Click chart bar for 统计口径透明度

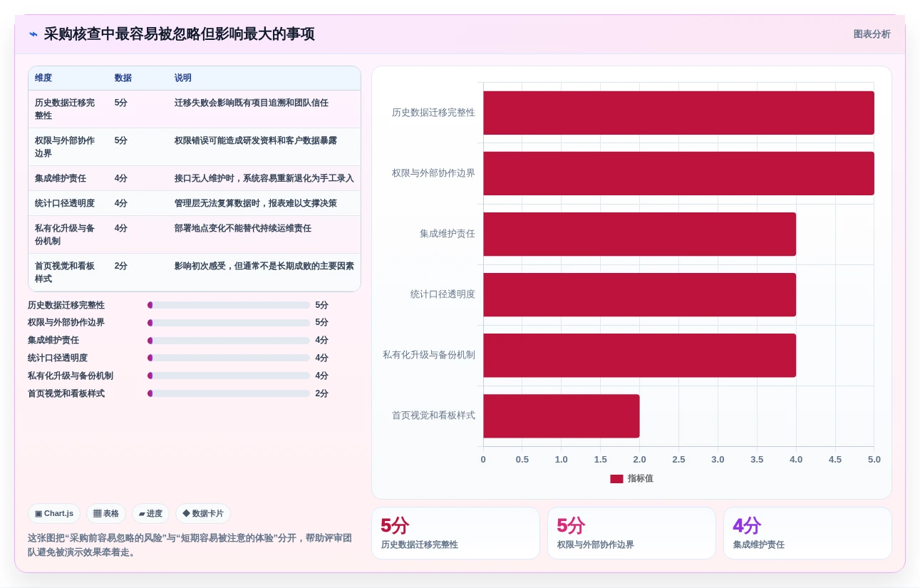click(x=639, y=294)
